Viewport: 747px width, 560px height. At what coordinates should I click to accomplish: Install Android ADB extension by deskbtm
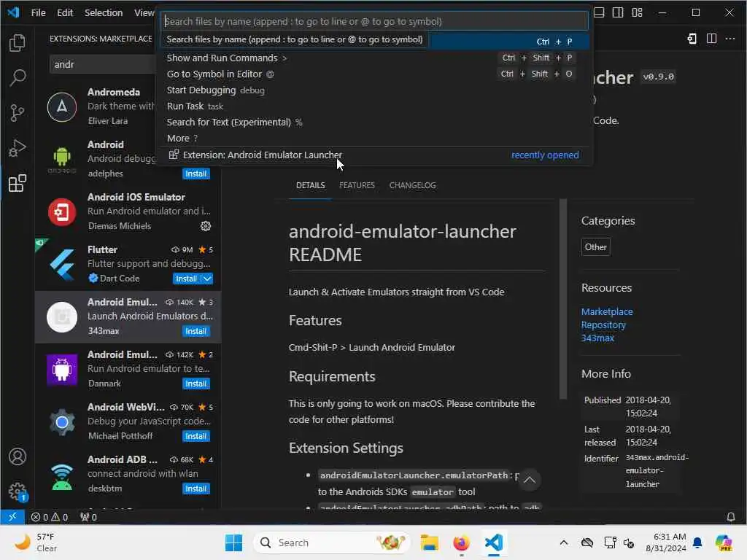point(196,489)
